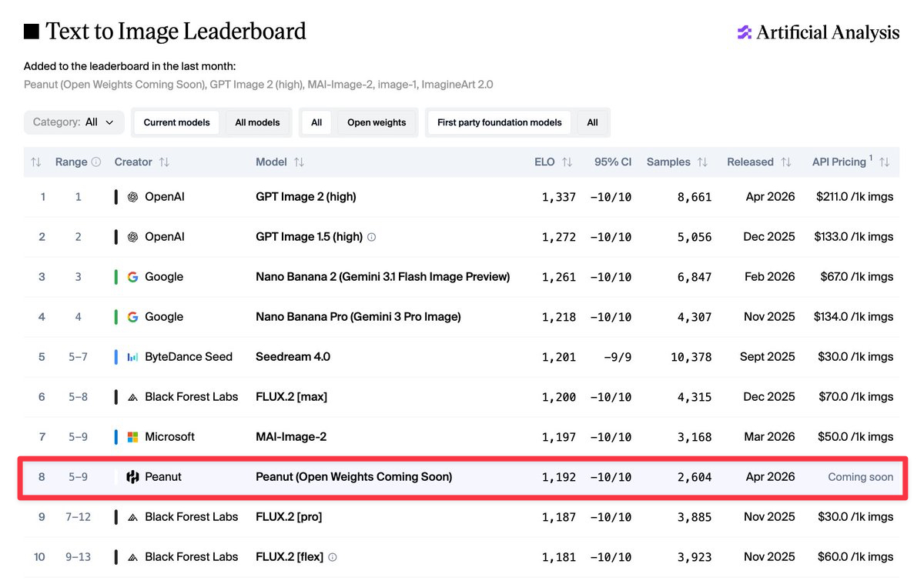Click price $211.0 /1k imgs

[x=854, y=197]
